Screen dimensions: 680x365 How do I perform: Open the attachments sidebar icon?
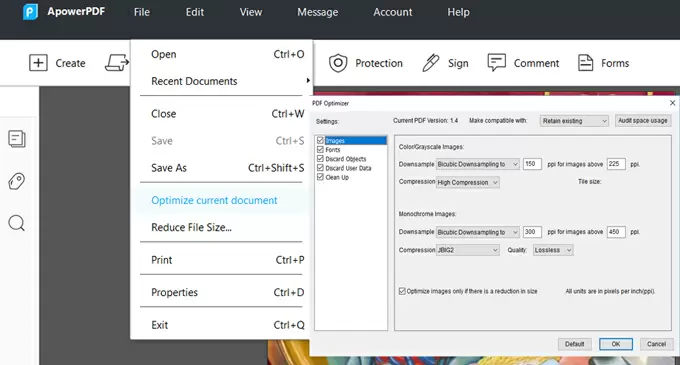[17, 181]
